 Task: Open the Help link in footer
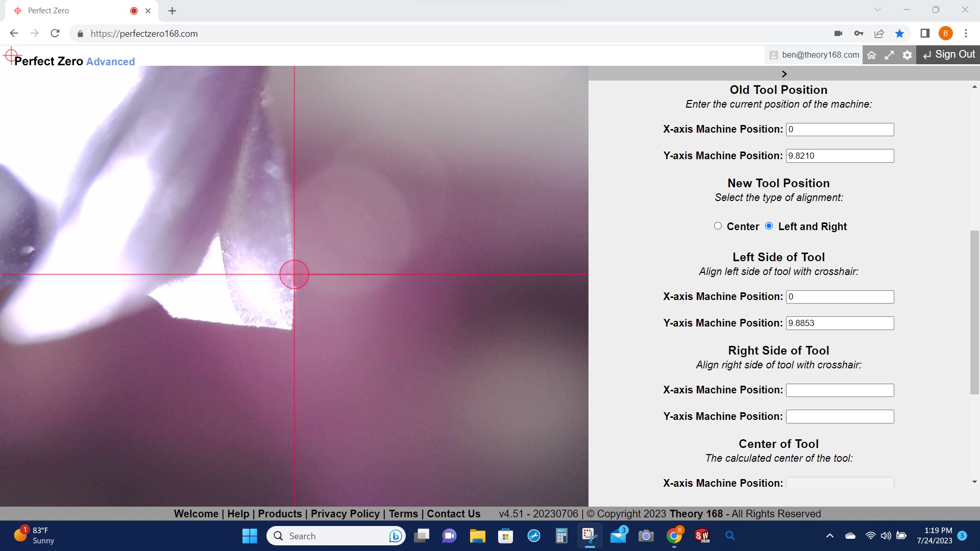tap(238, 514)
